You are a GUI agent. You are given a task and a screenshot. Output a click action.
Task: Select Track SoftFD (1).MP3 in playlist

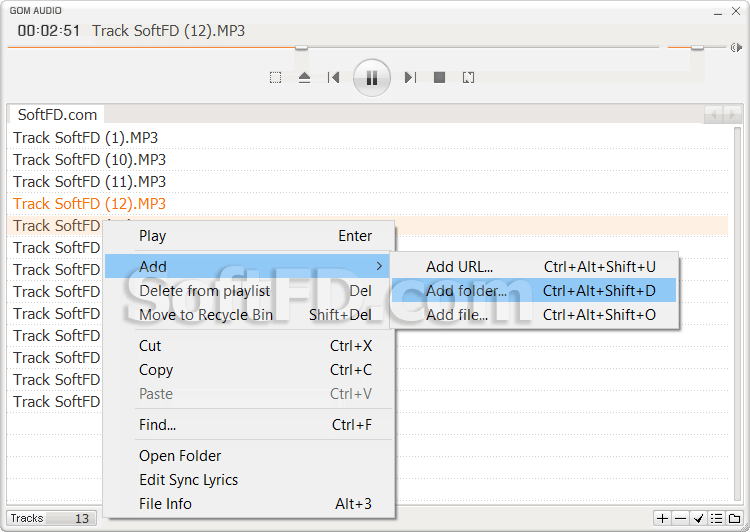(x=367, y=138)
